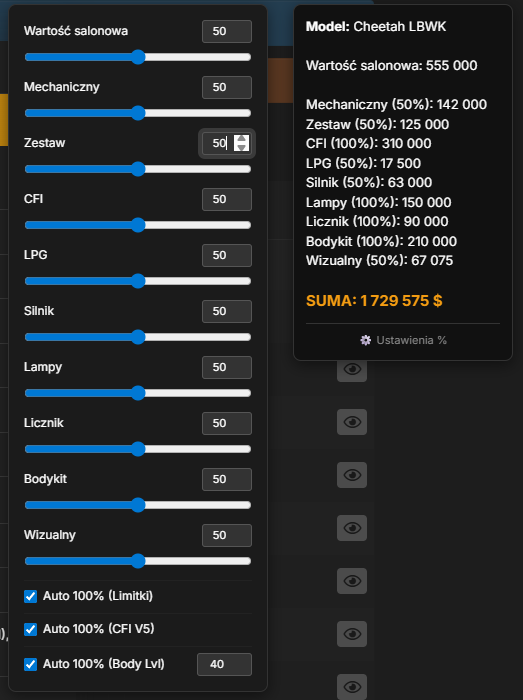The height and width of the screenshot is (700, 523).
Task: Uncheck Auto 100% (Limitki) checkbox
Action: tap(30, 596)
